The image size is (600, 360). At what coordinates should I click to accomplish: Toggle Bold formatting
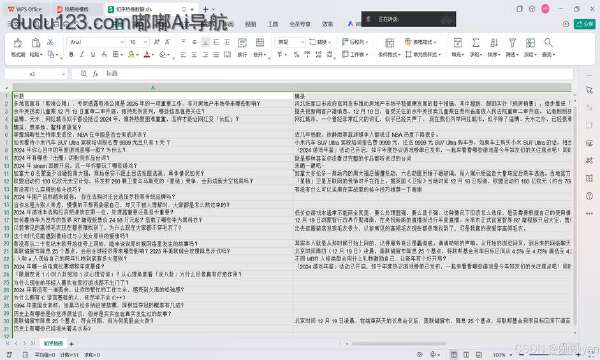tap(71, 55)
